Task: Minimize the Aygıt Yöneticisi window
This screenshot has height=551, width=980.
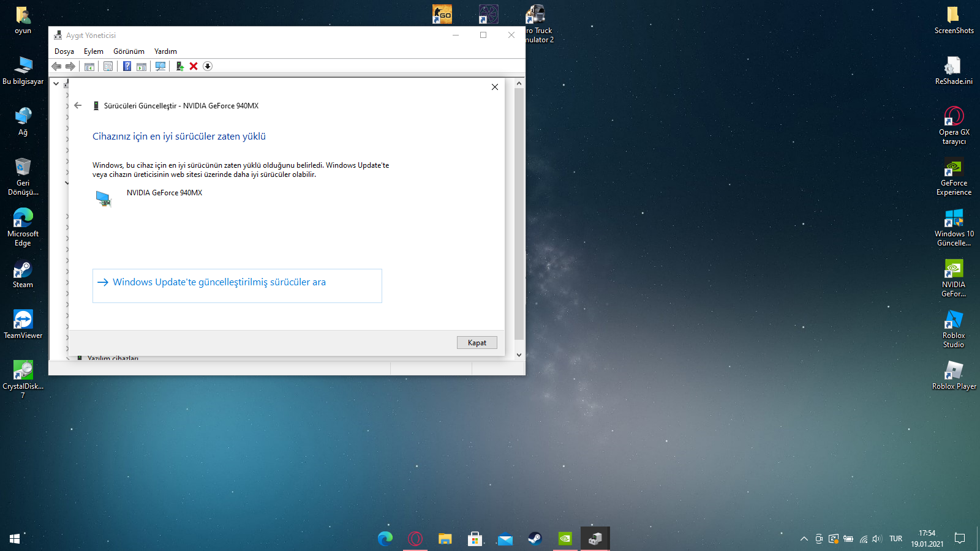Action: (x=456, y=35)
